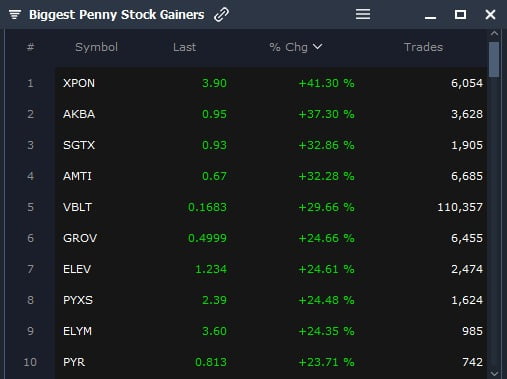This screenshot has width=507, height=379.
Task: Click the link chain icon
Action: (x=222, y=15)
